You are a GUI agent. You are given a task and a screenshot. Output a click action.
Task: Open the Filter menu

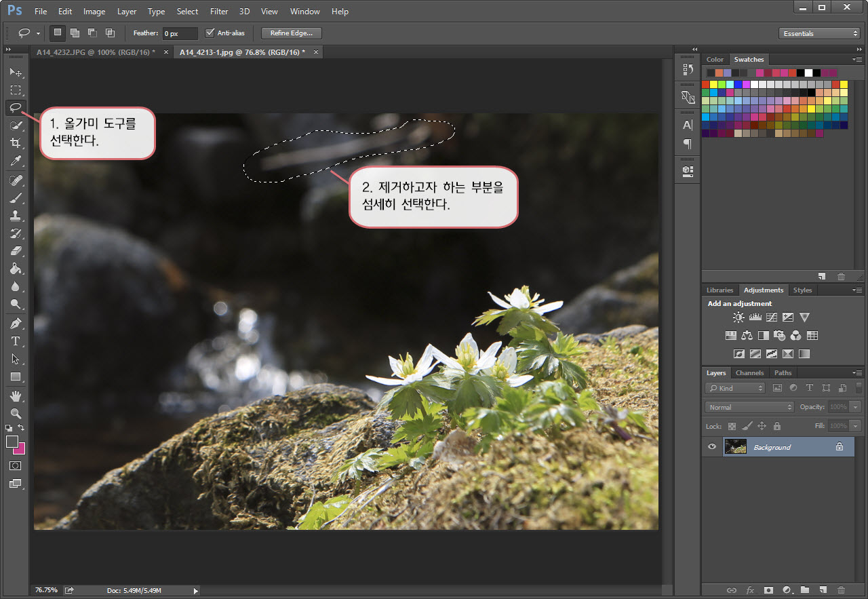pos(219,12)
